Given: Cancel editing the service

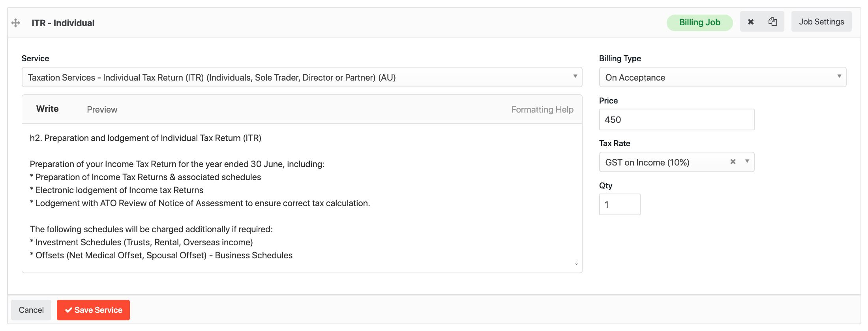Looking at the screenshot, I should [31, 310].
